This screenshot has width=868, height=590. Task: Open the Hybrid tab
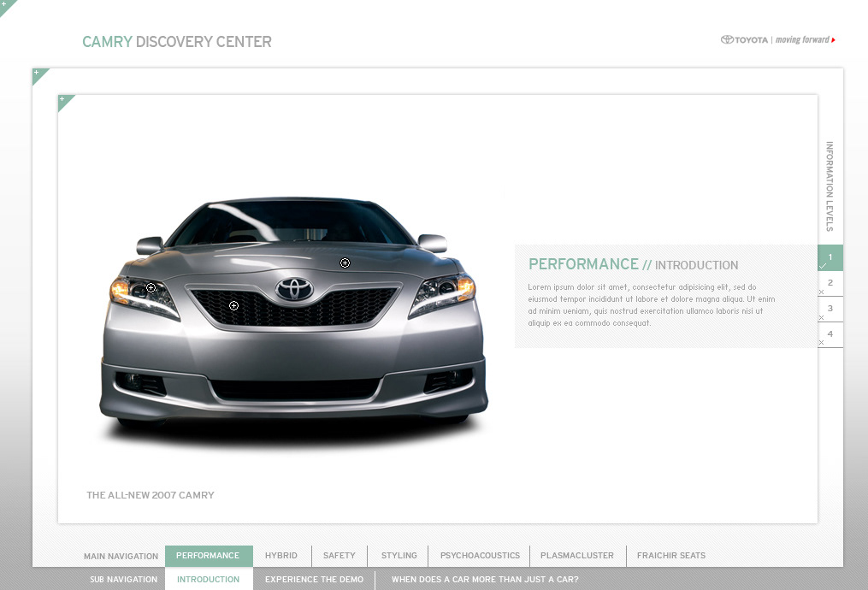pyautogui.click(x=281, y=556)
